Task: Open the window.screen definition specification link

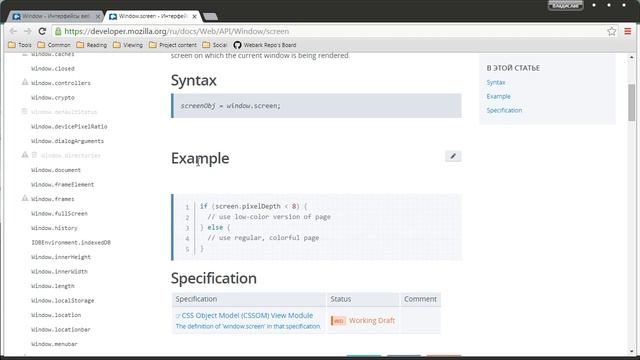Action: pyautogui.click(x=248, y=327)
